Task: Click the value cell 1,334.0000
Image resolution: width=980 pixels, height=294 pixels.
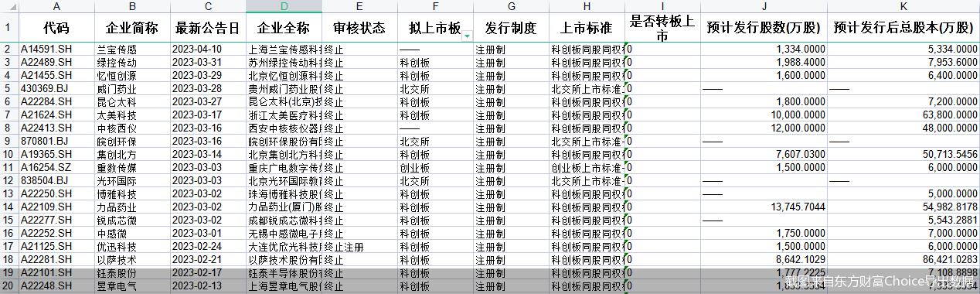Action: 764,50
